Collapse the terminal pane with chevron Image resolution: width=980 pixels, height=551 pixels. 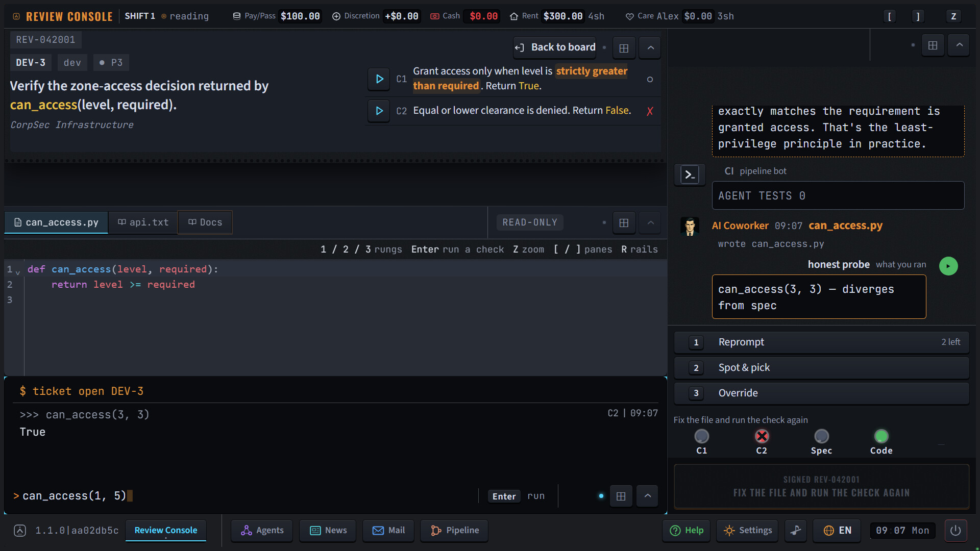(x=647, y=496)
